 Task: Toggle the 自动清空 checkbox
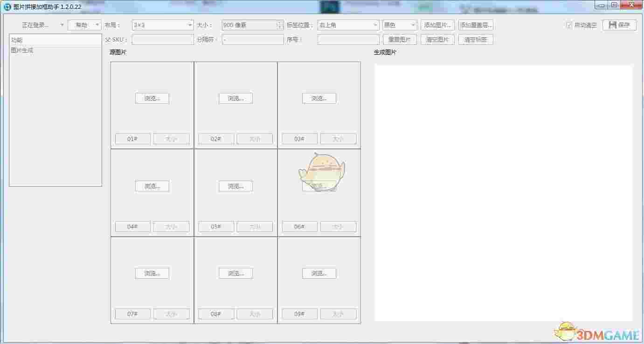coord(570,25)
